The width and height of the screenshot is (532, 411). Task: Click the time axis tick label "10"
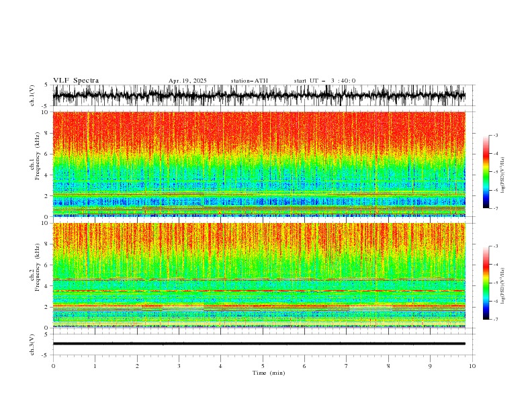click(472, 366)
